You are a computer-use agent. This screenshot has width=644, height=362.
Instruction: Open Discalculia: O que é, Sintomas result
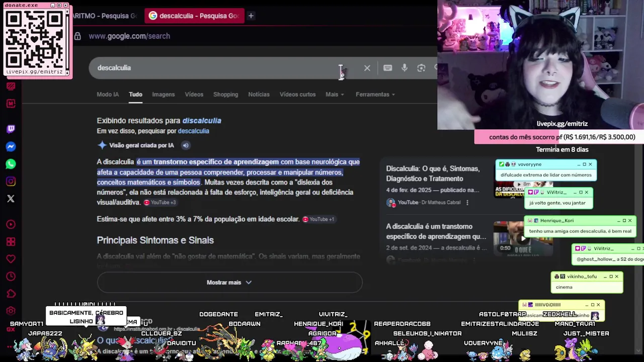pyautogui.click(x=433, y=173)
